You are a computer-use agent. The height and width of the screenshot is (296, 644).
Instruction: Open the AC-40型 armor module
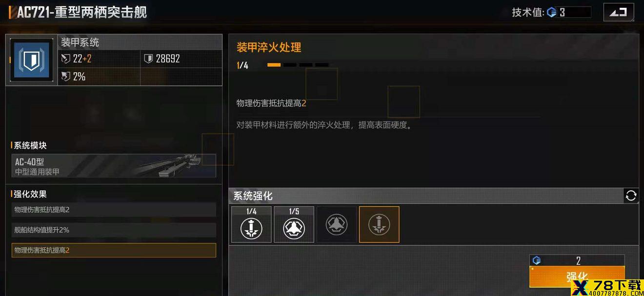pyautogui.click(x=114, y=166)
